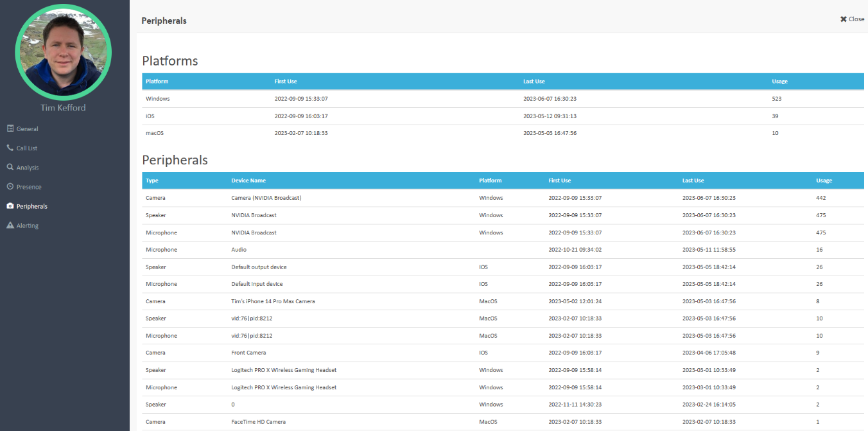This screenshot has width=868, height=431.
Task: Sort Peripherals table by Device Name header
Action: coord(248,180)
